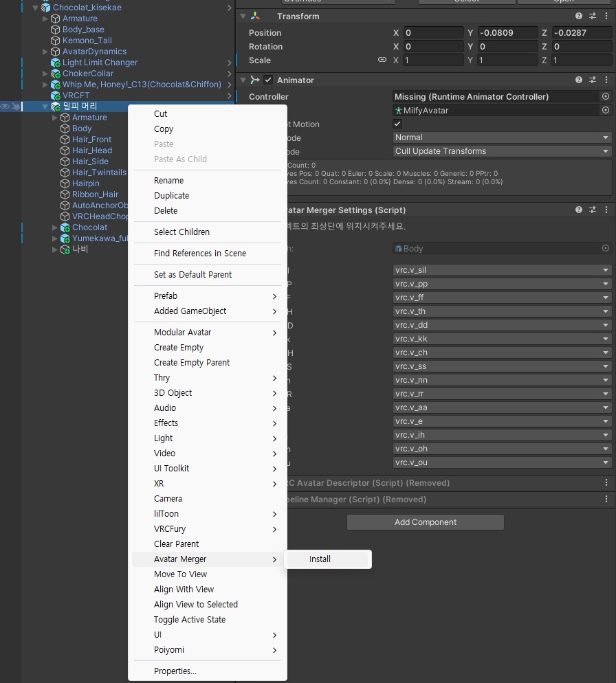Open the vrc.v_pp viseme dropdown

click(x=502, y=284)
